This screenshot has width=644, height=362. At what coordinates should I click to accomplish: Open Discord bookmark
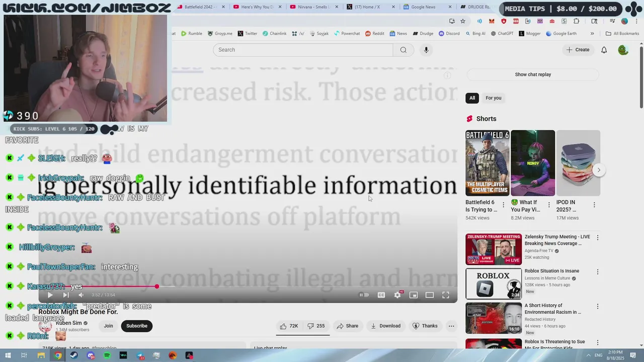tap(449, 34)
